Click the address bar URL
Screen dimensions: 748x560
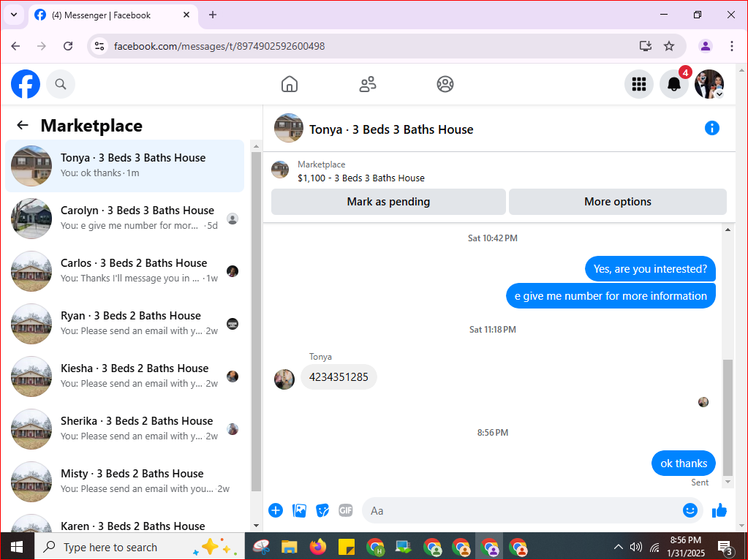219,46
